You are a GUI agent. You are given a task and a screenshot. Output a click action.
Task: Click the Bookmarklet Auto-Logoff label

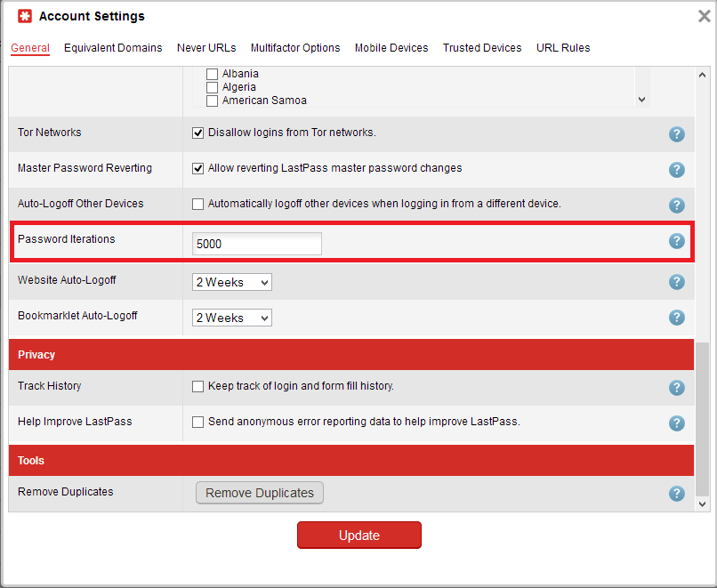pos(77,316)
